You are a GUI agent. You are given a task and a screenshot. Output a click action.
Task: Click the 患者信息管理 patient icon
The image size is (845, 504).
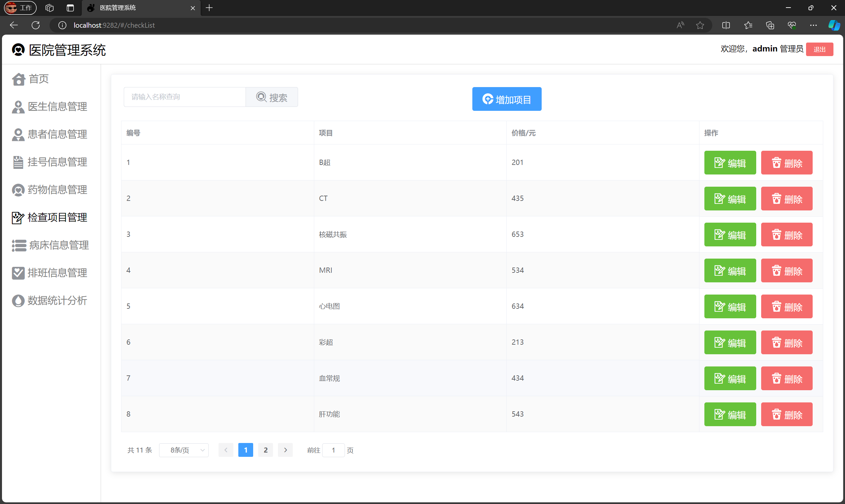pos(18,135)
